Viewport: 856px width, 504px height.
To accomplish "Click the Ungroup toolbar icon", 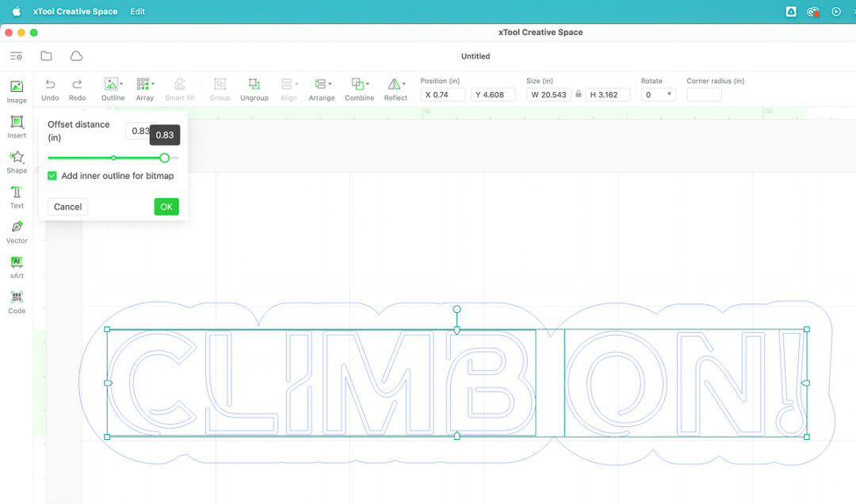I will pyautogui.click(x=254, y=85).
